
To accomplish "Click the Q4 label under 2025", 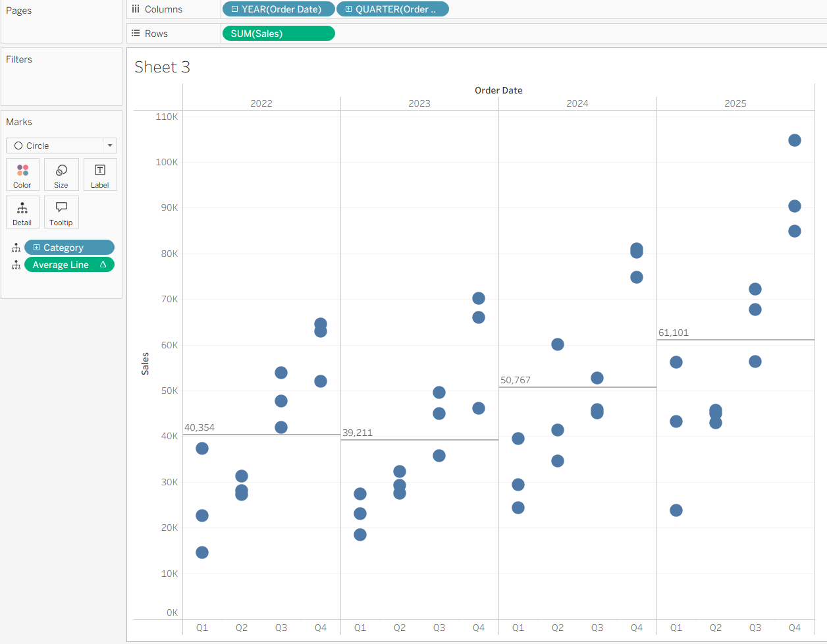I will point(795,628).
